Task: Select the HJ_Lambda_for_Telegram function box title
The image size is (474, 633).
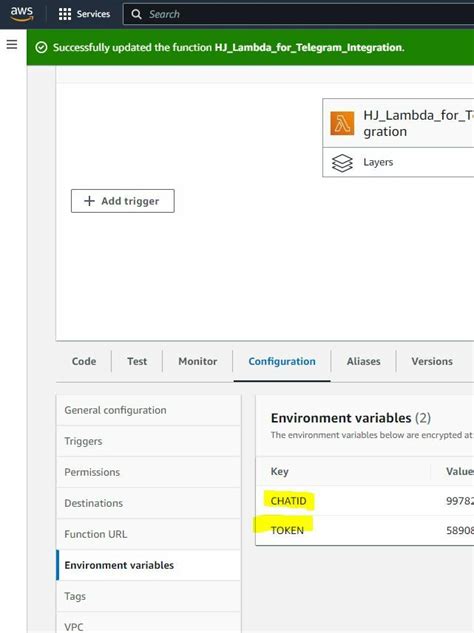Action: [x=418, y=123]
